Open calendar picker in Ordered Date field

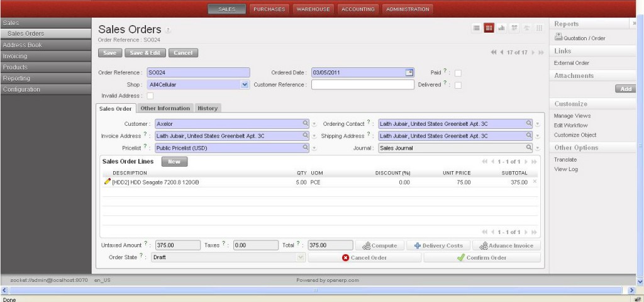[x=409, y=73]
